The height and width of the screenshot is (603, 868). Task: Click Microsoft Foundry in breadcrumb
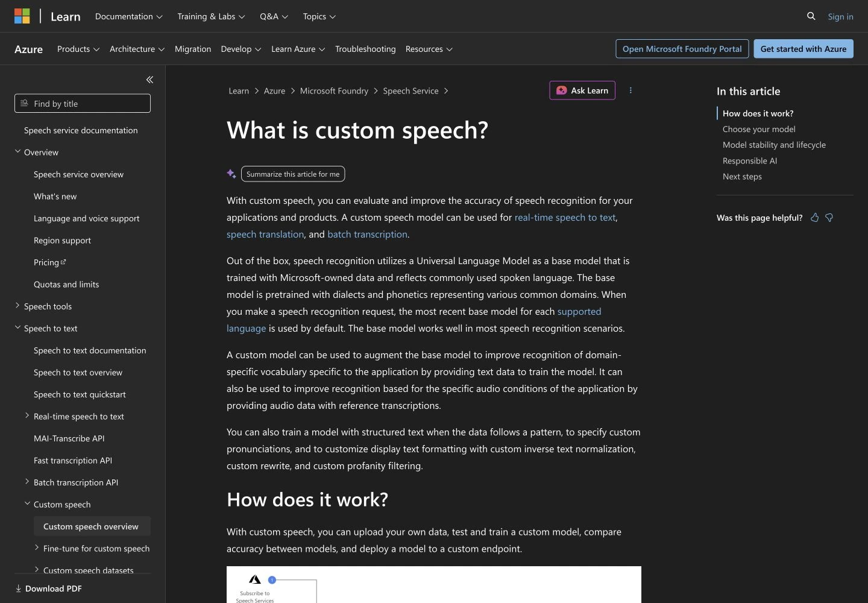(x=334, y=90)
